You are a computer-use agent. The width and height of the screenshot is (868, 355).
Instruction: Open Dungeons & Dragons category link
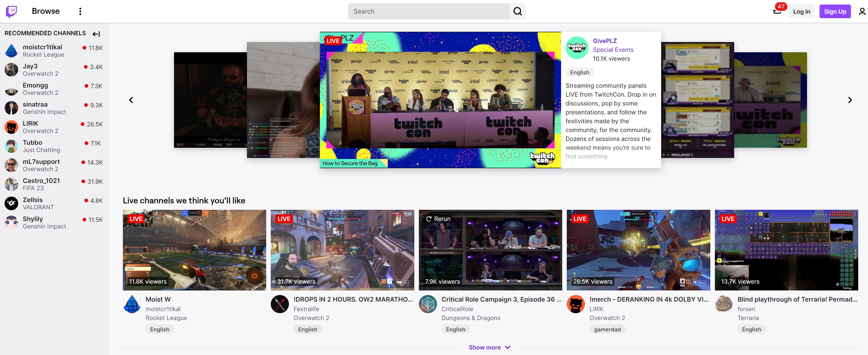(x=471, y=318)
